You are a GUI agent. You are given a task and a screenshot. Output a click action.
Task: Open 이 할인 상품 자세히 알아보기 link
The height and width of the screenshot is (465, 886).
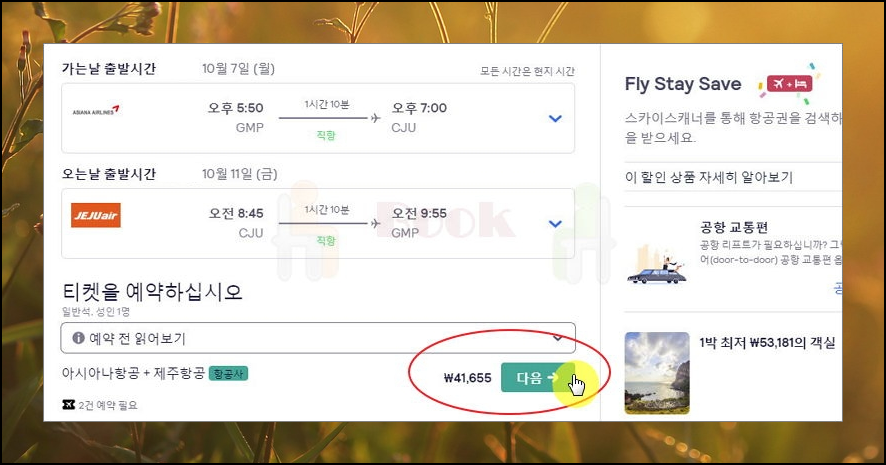(x=709, y=177)
